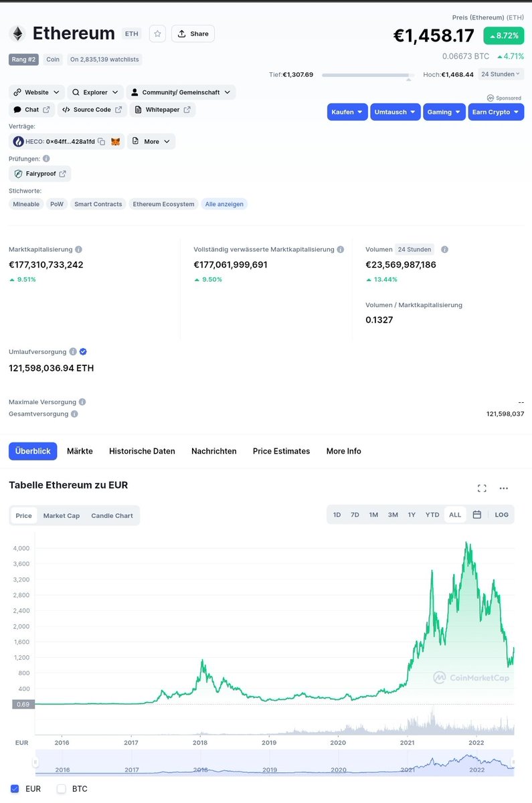Open the Price Estimates tab
Image resolution: width=532 pixels, height=803 pixels.
281,451
